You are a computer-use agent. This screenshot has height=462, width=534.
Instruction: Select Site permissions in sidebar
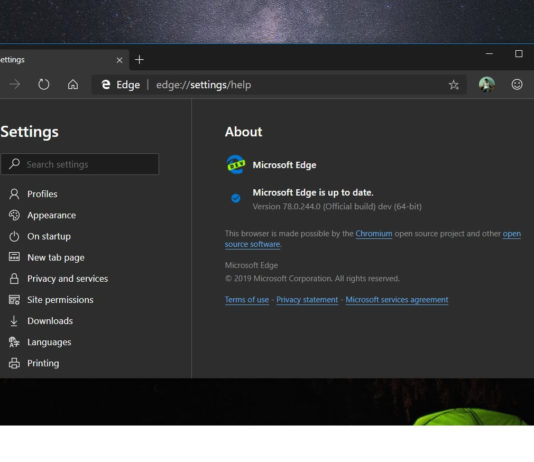pyautogui.click(x=60, y=300)
